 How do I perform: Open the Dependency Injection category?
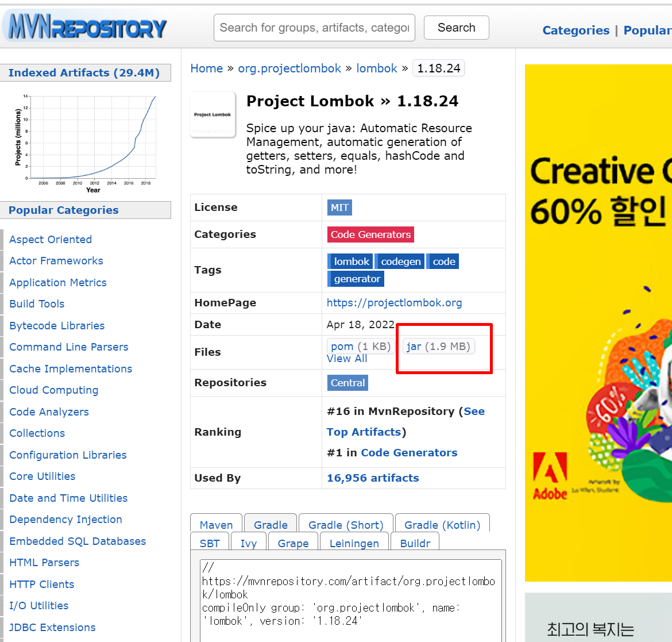point(66,520)
